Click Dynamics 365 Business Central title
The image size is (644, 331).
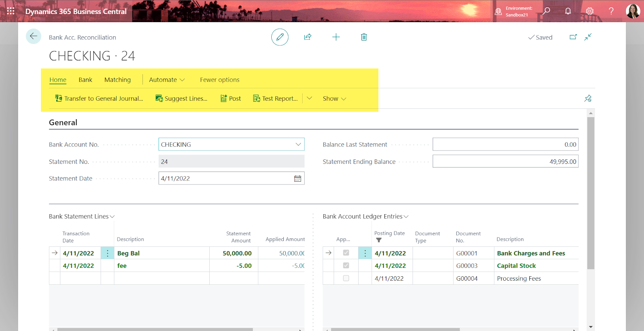(76, 11)
